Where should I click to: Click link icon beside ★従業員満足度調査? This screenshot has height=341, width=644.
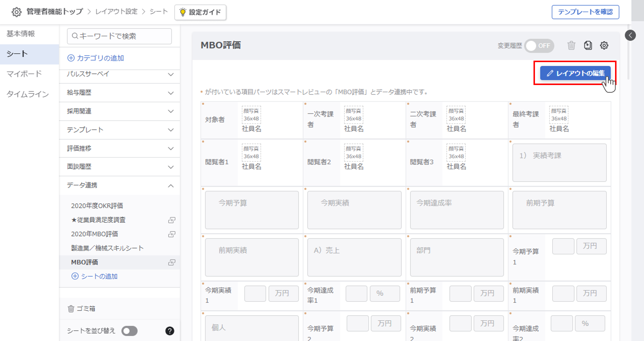172,220
